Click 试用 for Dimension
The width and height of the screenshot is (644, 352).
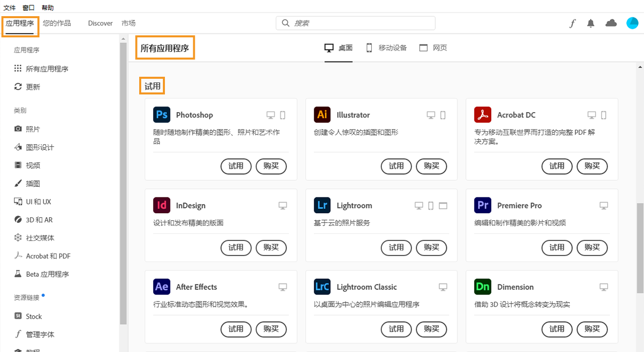557,329
